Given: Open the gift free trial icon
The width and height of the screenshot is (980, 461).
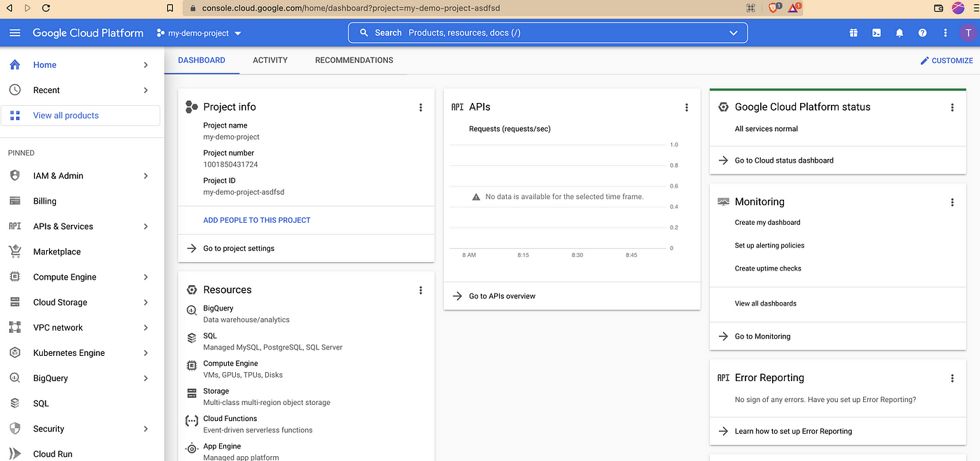Looking at the screenshot, I should (853, 33).
